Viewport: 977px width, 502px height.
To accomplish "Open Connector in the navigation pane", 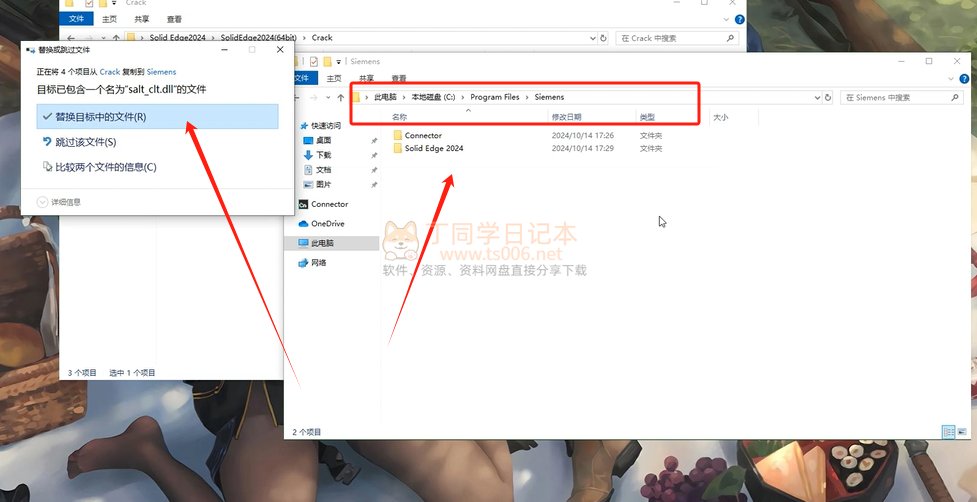I will click(323, 204).
